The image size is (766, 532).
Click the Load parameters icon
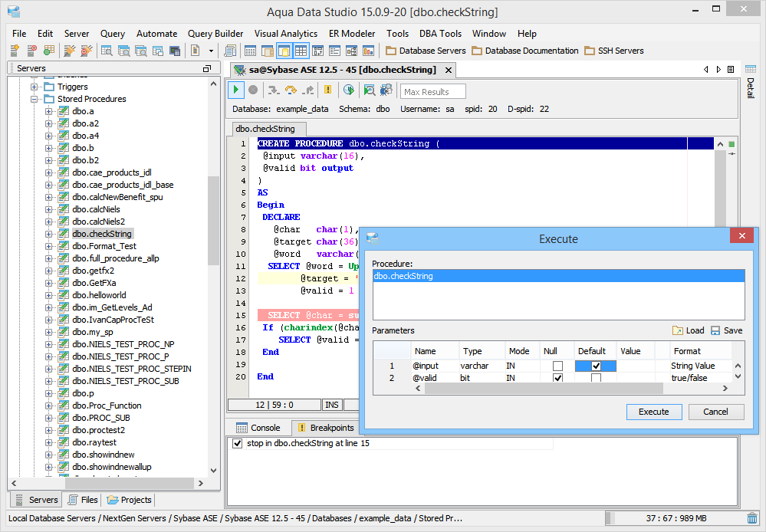[x=678, y=330]
